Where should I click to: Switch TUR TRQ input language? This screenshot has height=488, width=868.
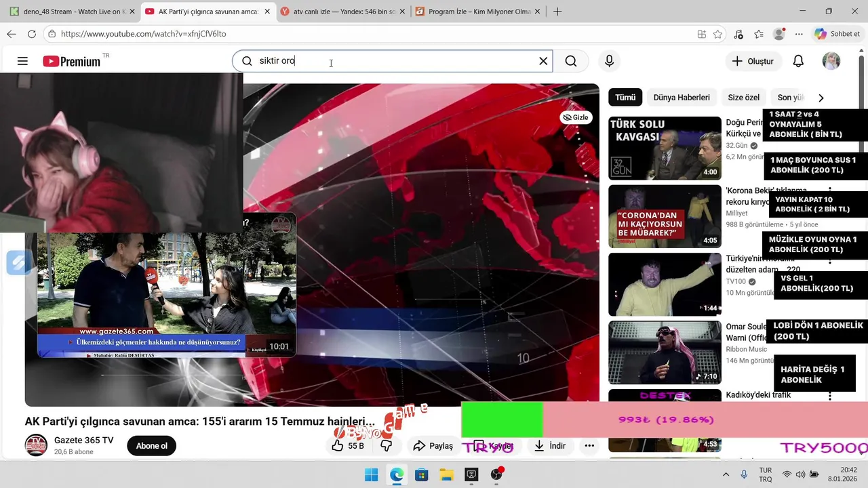click(x=766, y=474)
